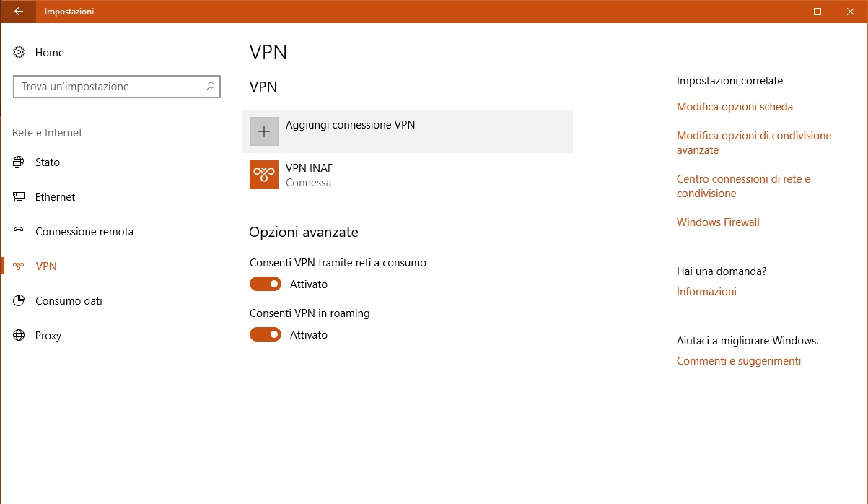
Task: Click the VPN INAF connection icon
Action: (263, 174)
